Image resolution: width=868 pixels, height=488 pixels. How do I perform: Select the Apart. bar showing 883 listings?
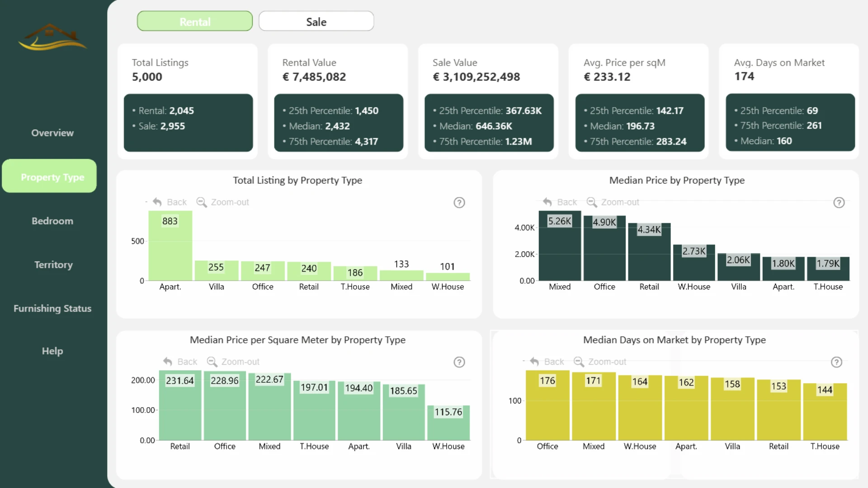170,246
